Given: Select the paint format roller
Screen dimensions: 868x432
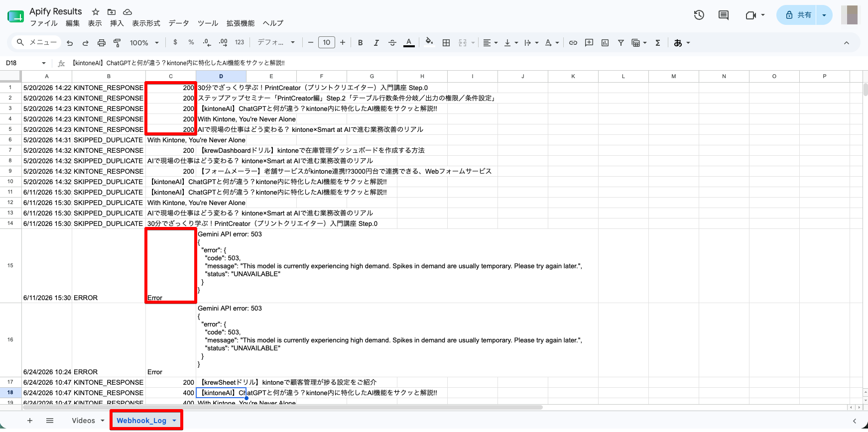Looking at the screenshot, I should pos(118,43).
